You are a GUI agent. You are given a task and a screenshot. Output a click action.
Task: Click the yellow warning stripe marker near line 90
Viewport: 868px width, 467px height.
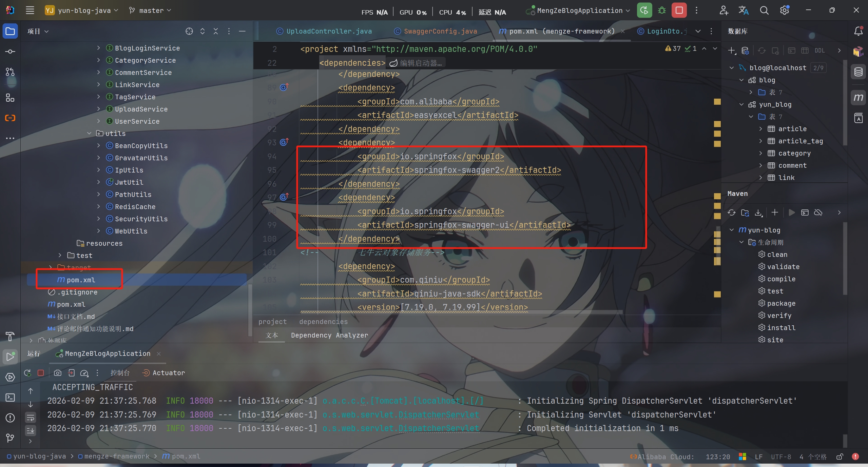pyautogui.click(x=717, y=102)
